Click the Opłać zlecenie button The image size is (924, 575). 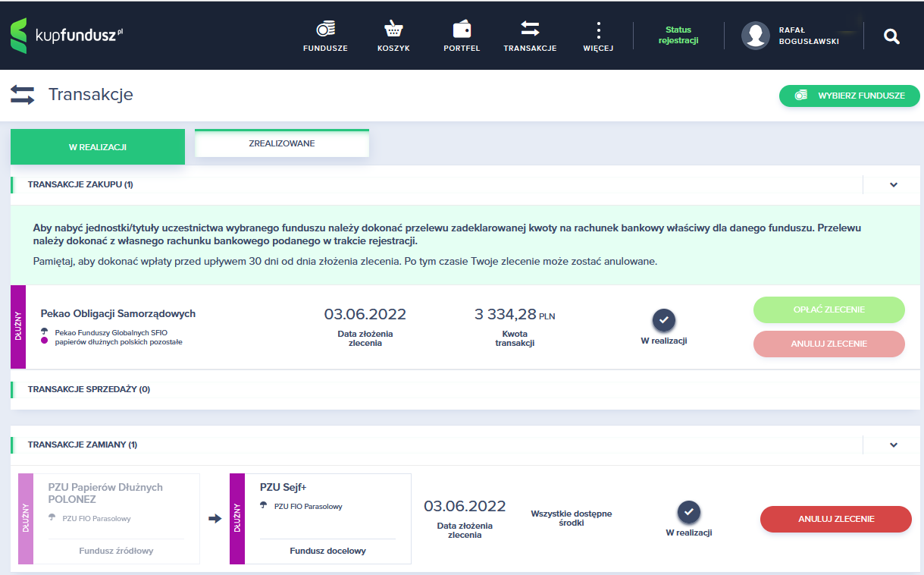[829, 309]
